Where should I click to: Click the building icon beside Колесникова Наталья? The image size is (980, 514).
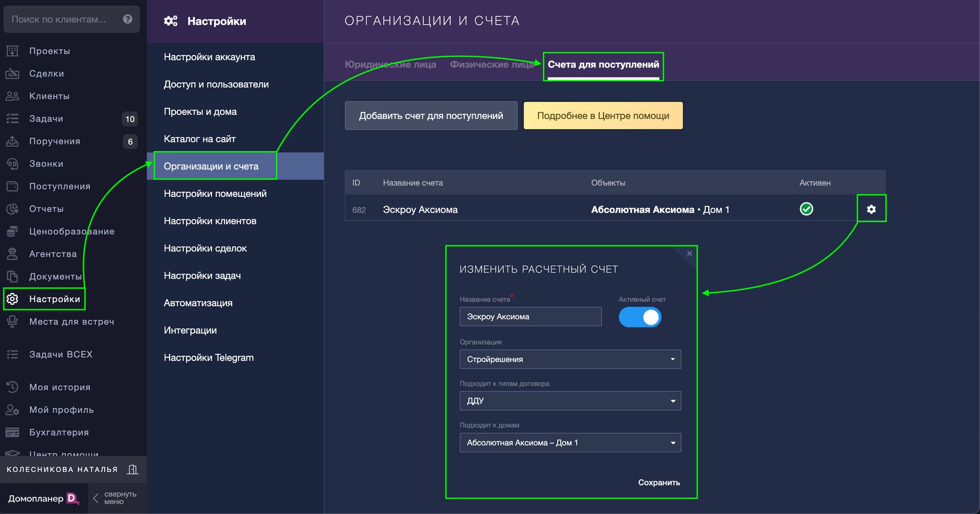coord(133,469)
